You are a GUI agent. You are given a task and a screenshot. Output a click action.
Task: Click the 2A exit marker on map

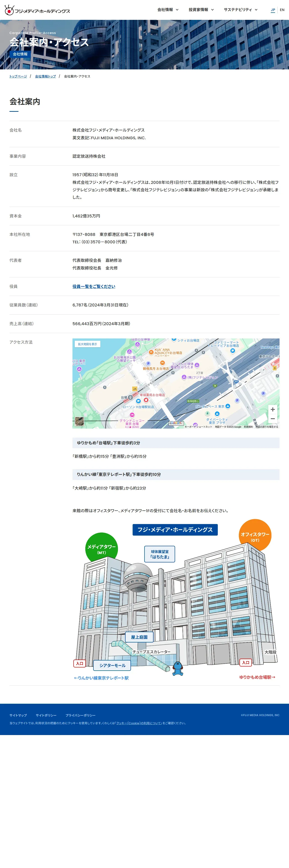pos(135,389)
